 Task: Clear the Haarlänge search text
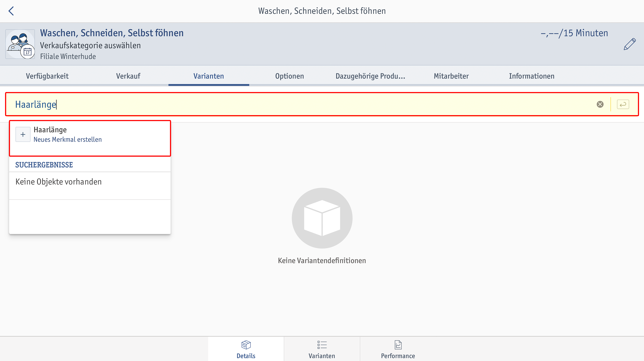pyautogui.click(x=600, y=104)
